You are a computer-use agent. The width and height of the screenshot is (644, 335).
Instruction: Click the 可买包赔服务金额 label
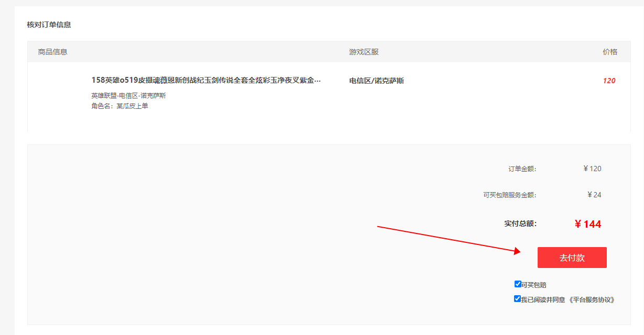point(510,195)
